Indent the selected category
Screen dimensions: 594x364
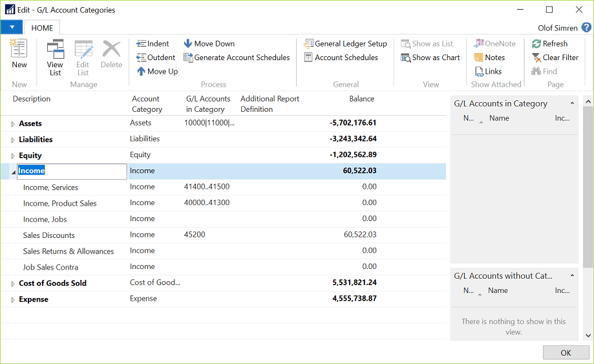153,44
